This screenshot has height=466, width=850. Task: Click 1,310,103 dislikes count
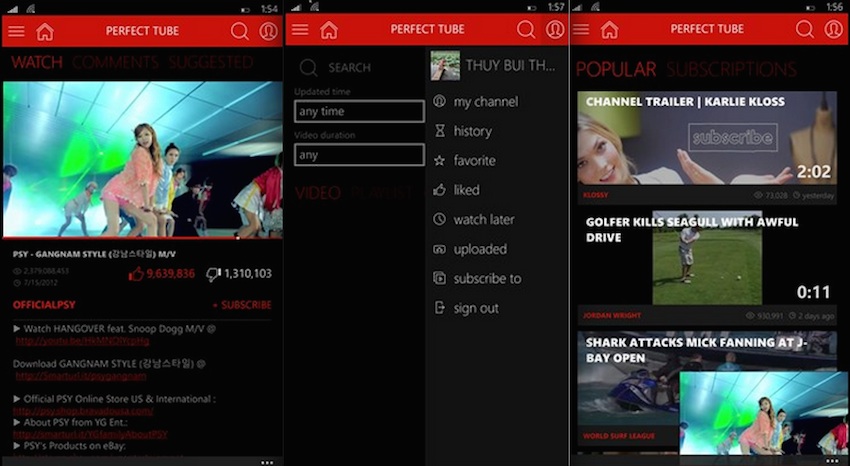(248, 274)
